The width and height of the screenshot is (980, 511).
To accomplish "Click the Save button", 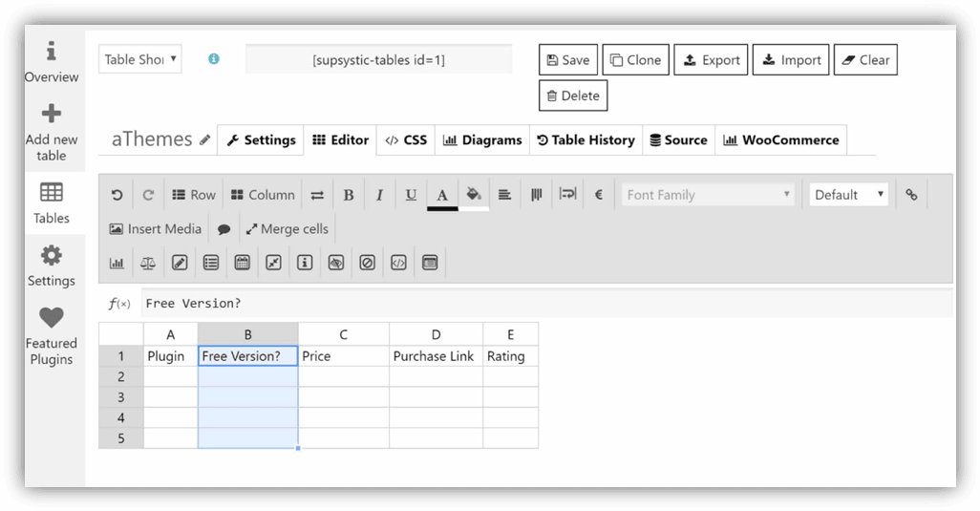I will tap(568, 60).
